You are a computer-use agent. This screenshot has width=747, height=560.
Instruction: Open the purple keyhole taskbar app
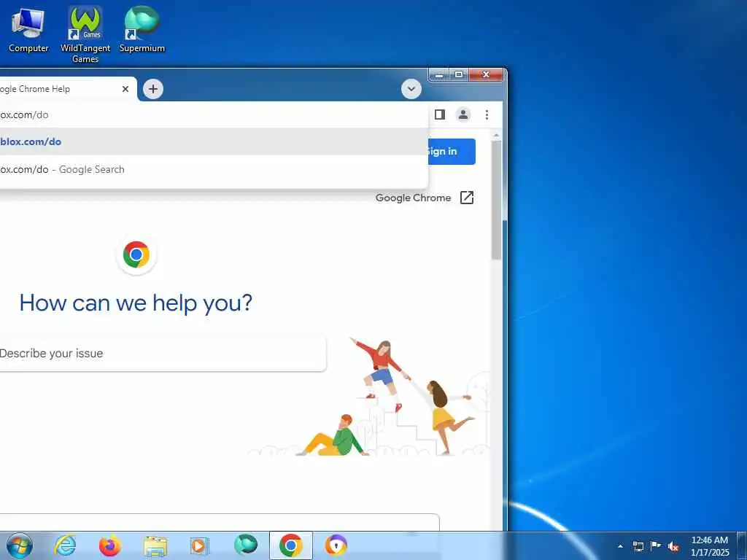tap(336, 545)
